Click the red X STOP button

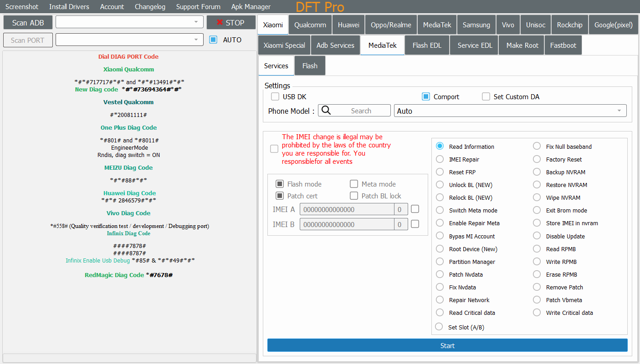pos(231,23)
